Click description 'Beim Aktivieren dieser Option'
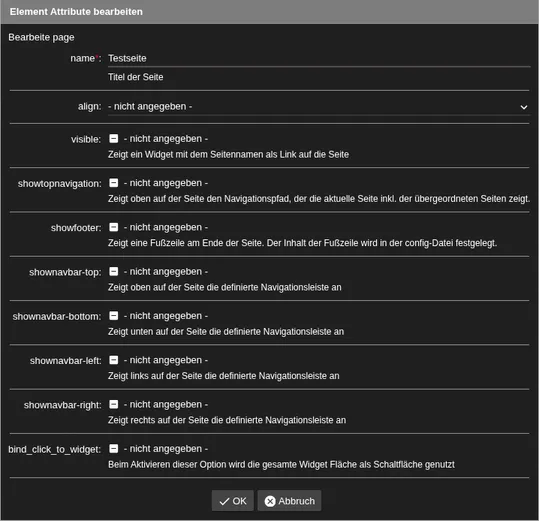Viewport: 539px width, 521px height. [x=281, y=465]
